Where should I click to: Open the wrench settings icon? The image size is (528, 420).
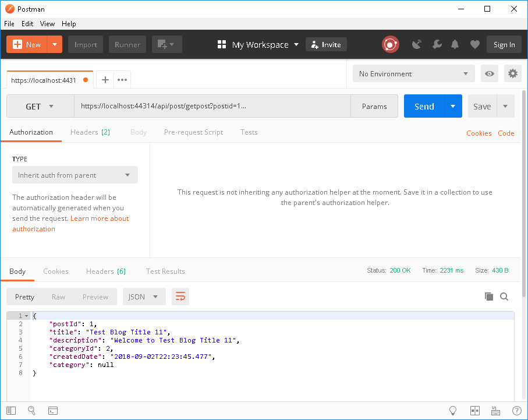437,44
